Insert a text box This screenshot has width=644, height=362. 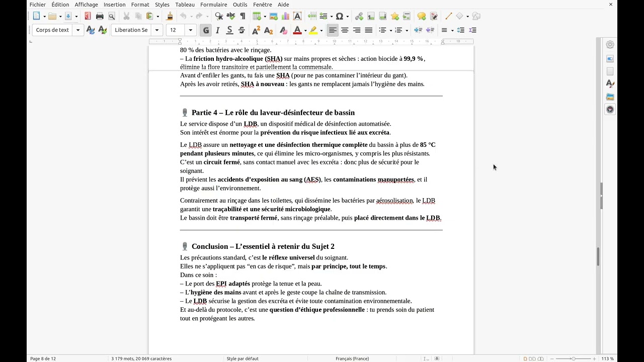(297, 16)
